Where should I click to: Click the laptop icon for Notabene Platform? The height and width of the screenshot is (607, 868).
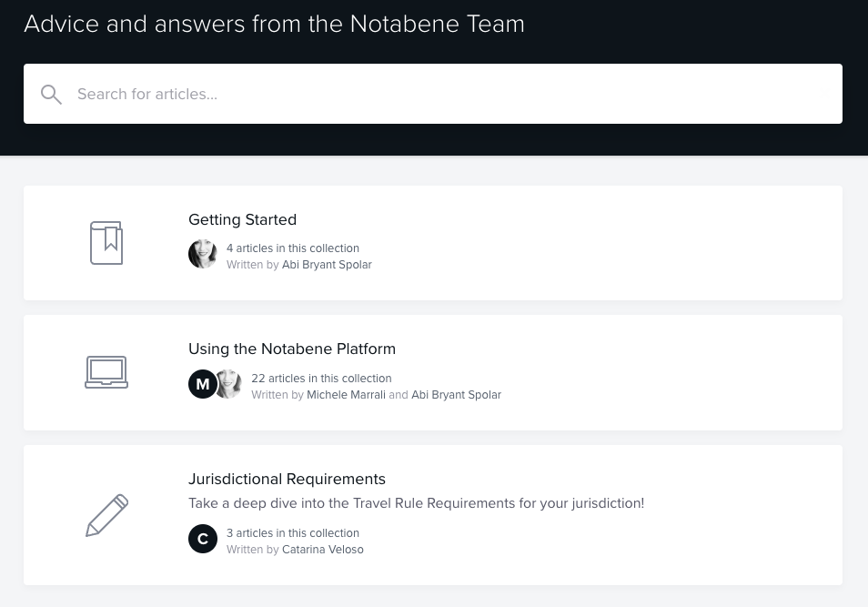106,372
